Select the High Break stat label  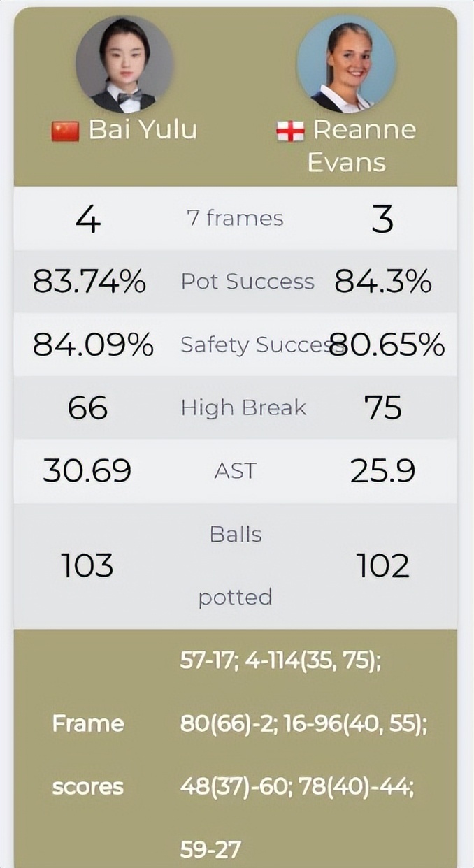coord(243,407)
